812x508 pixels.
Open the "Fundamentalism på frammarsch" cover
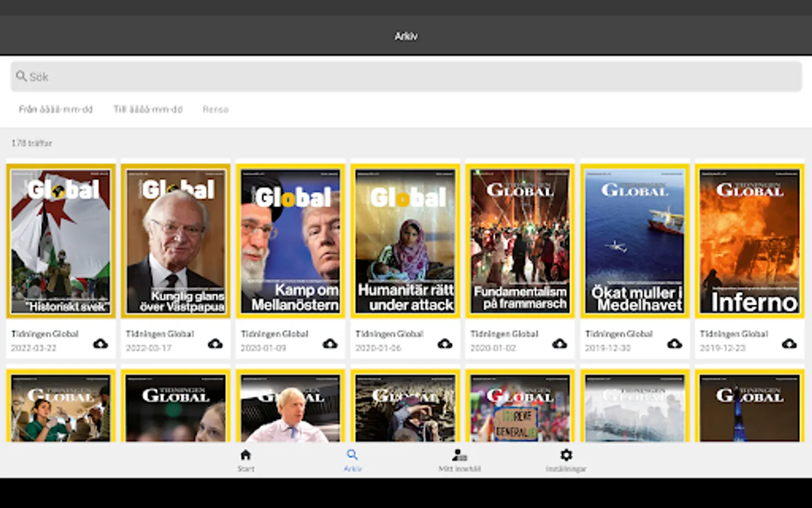[x=520, y=241]
